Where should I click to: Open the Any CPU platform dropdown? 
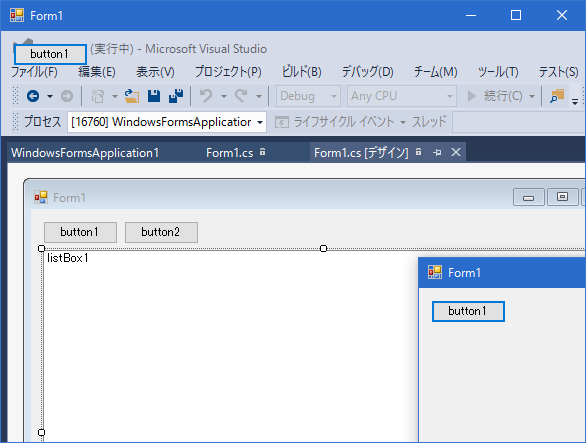tap(402, 96)
